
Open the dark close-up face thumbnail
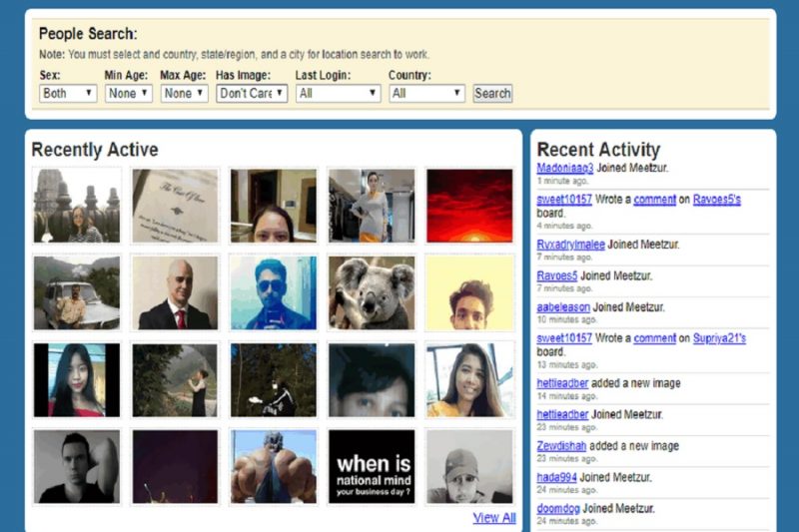coord(372,379)
